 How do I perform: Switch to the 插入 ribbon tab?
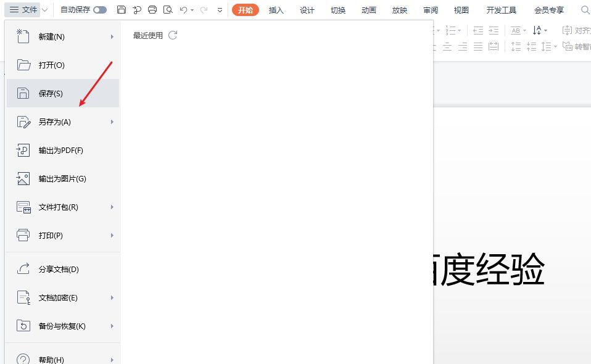(276, 10)
